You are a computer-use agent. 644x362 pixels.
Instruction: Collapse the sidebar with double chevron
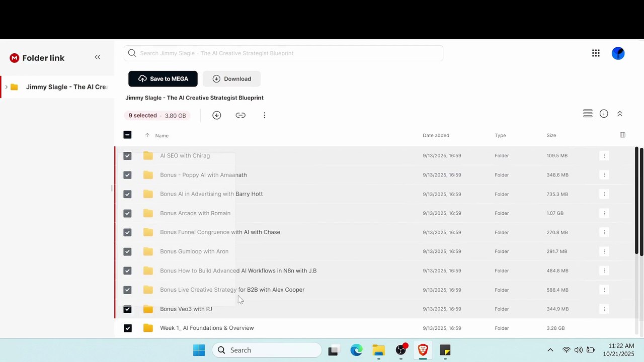98,57
